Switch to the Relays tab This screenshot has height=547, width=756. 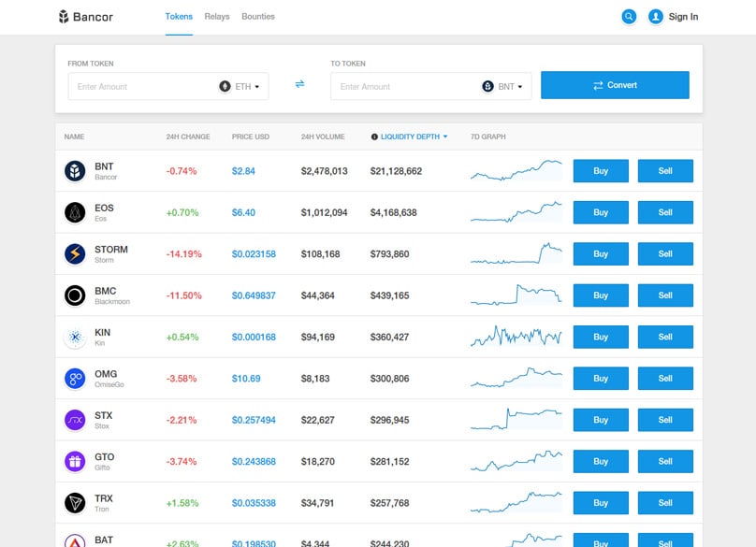(x=217, y=17)
